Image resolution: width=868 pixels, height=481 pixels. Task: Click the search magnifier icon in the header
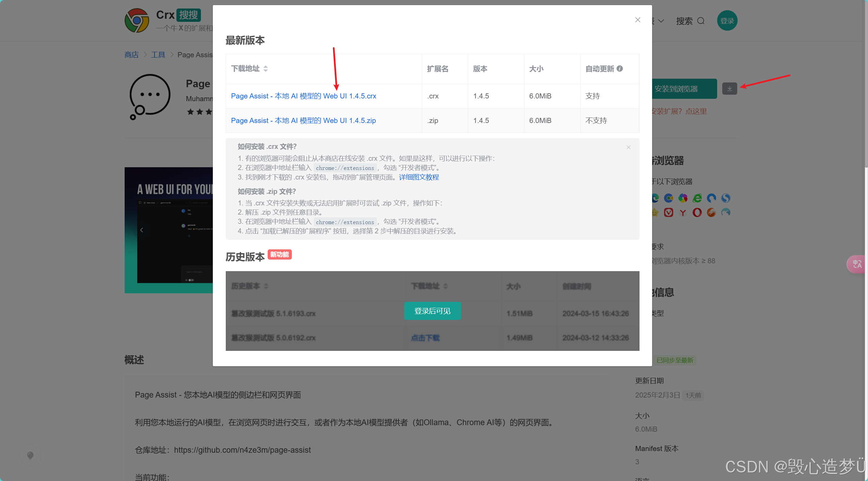tap(701, 21)
